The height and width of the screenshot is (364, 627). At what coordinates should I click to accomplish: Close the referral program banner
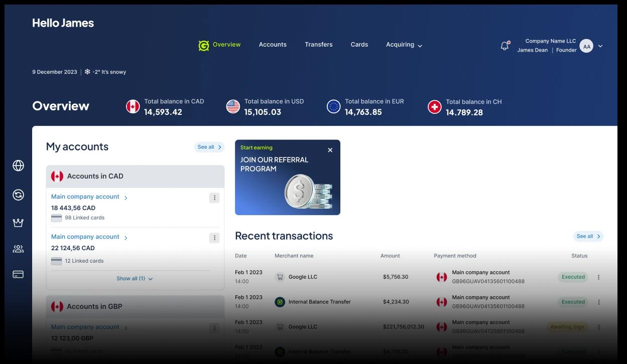click(x=330, y=150)
